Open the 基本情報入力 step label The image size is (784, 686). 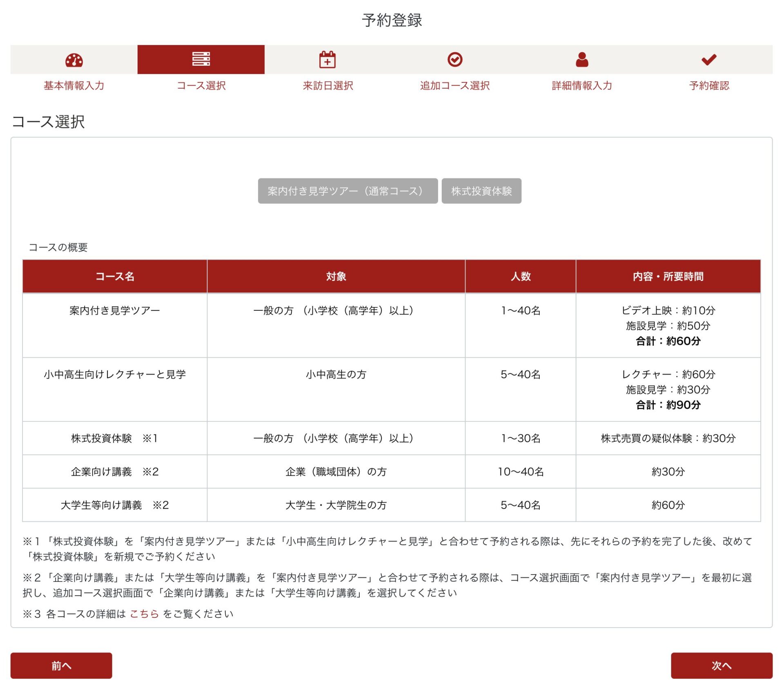point(74,86)
